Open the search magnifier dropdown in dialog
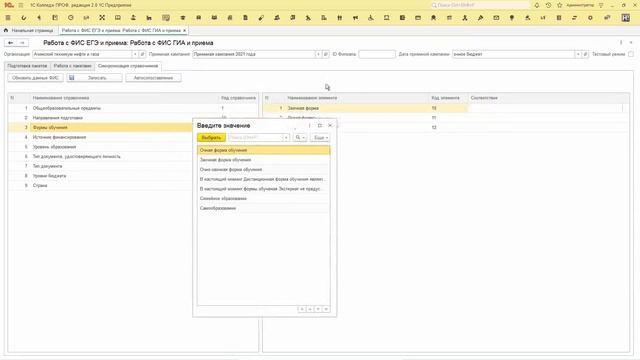This screenshot has width=640, height=360. point(300,138)
